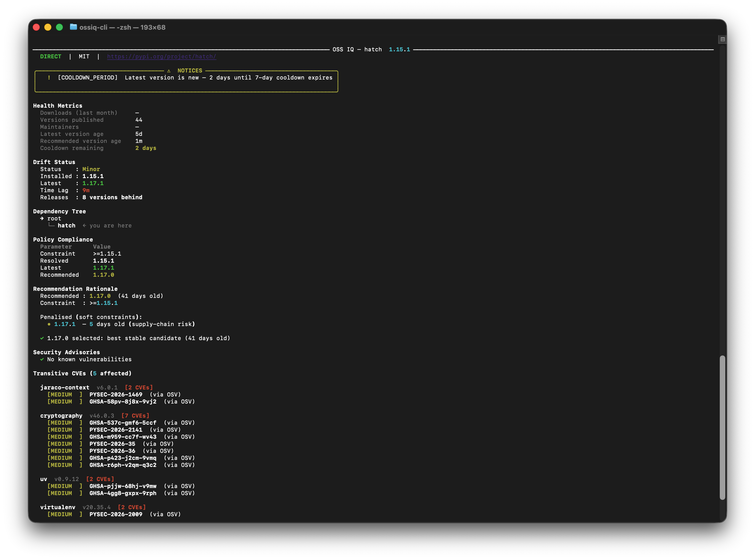The width and height of the screenshot is (755, 560).
Task: Click the Latest version age value '5d'
Action: [x=139, y=134]
